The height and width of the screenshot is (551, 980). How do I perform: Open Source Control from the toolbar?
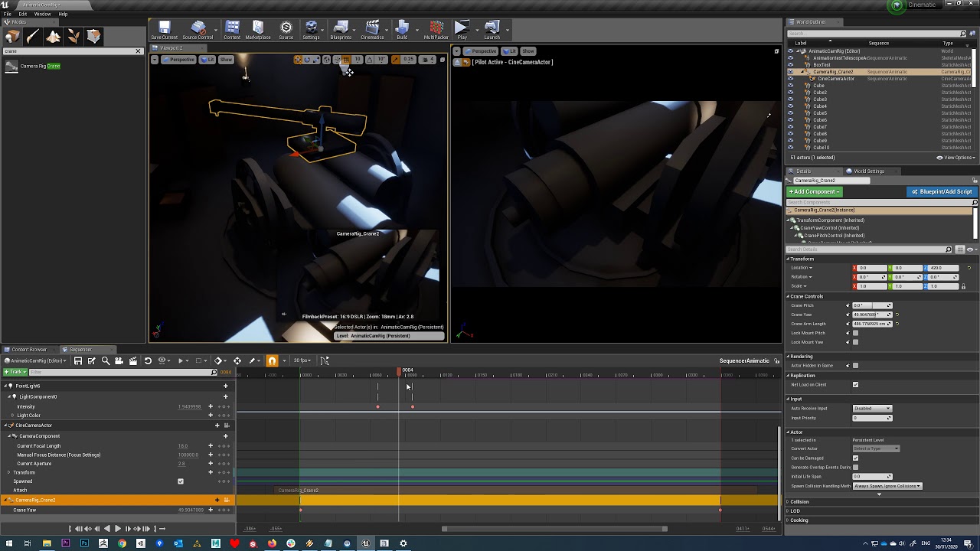pos(198,31)
